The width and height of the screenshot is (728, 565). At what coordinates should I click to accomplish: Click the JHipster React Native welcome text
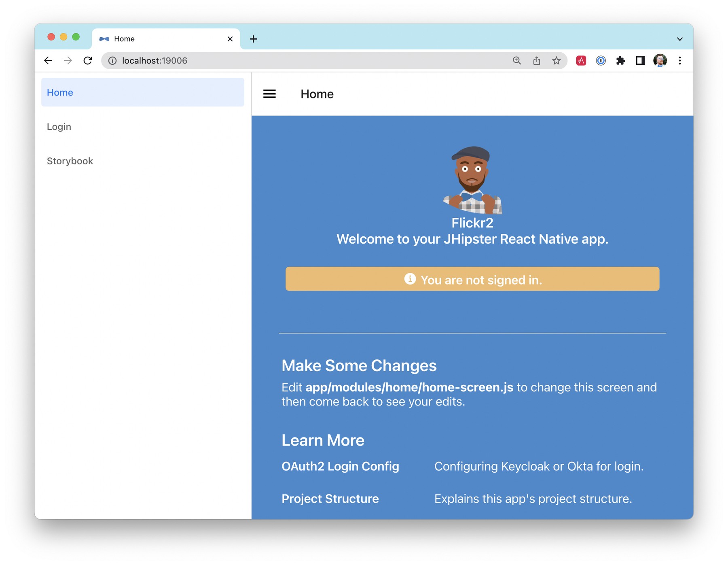pyautogui.click(x=472, y=239)
